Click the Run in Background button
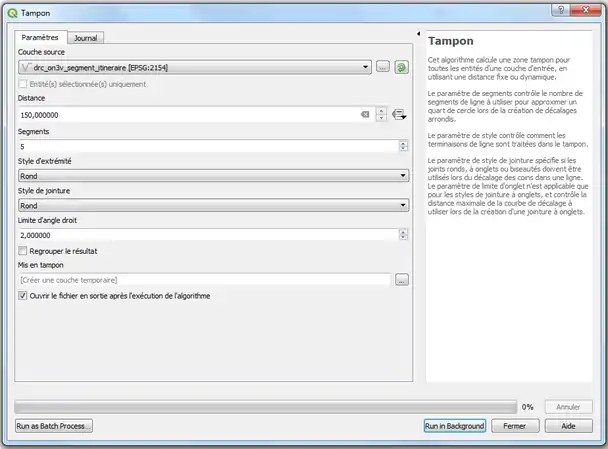This screenshot has width=608, height=449. [454, 426]
